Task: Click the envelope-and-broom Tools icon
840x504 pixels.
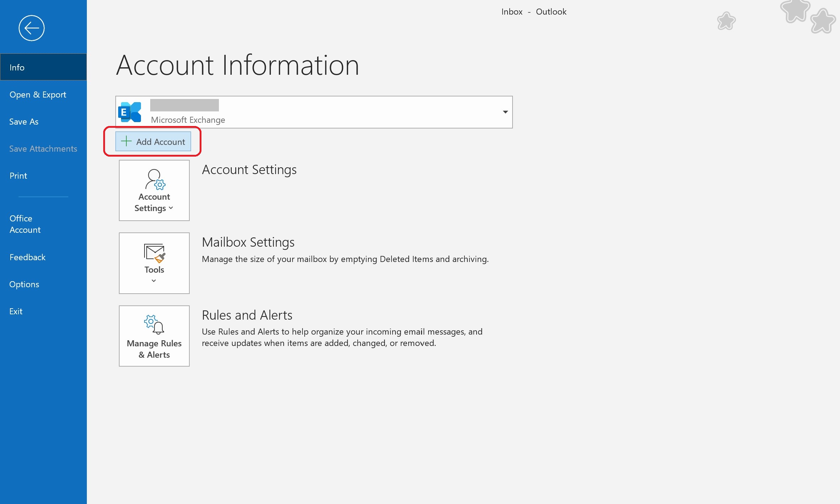Action: (154, 253)
